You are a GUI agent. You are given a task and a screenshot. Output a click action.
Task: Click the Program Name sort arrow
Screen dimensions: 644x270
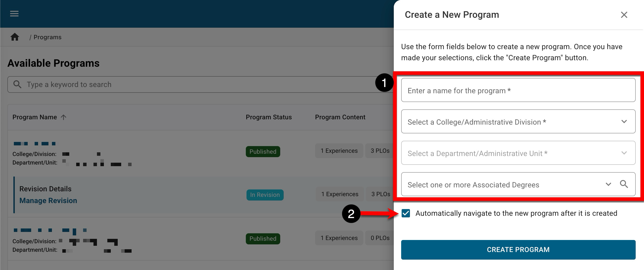pyautogui.click(x=63, y=117)
